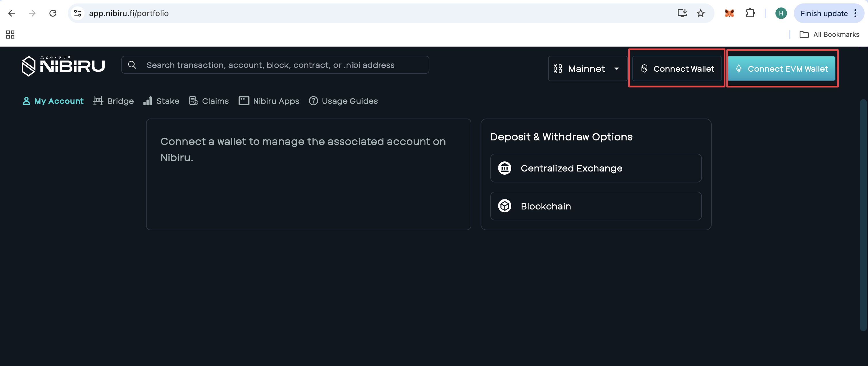Click the search magnifier icon

pyautogui.click(x=132, y=65)
